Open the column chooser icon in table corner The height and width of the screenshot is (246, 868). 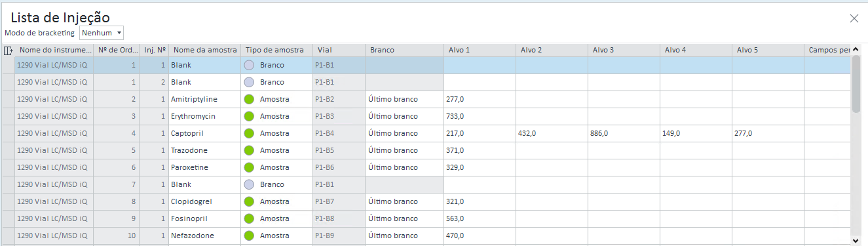(8, 51)
